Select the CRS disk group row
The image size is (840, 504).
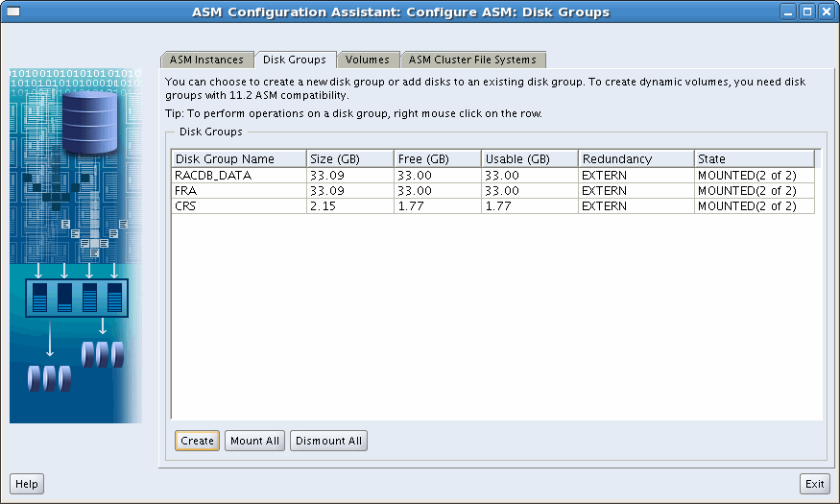tap(238, 205)
